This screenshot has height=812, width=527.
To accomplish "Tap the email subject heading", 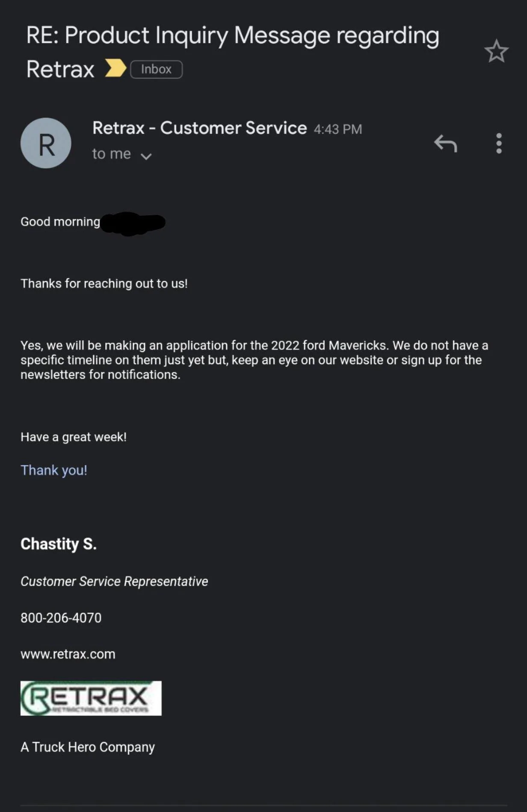I will point(233,52).
